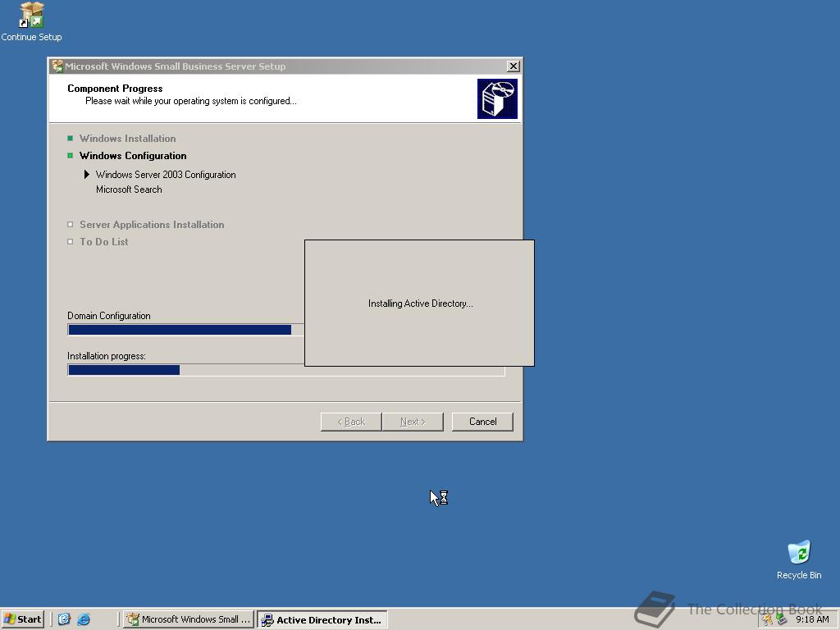
Task: Open the Continue Setup desktop shortcut
Action: coord(31,22)
